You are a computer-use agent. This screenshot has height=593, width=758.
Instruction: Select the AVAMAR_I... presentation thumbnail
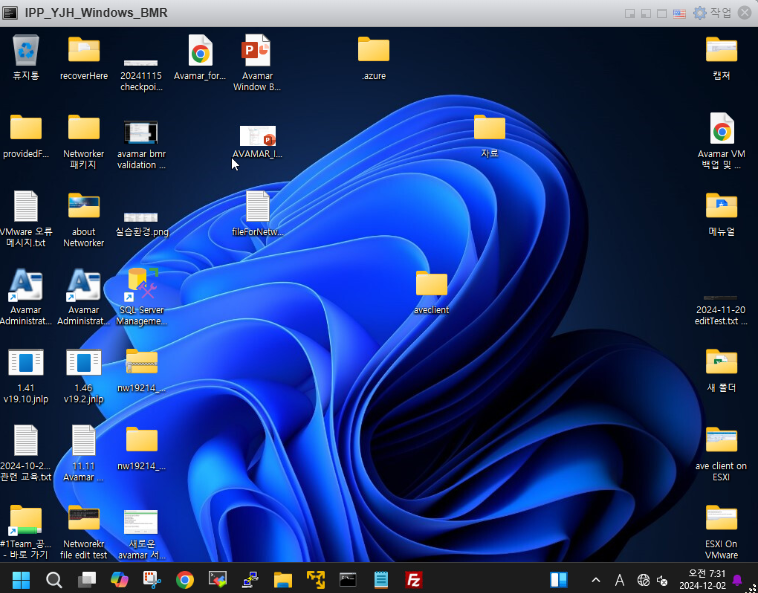(258, 136)
